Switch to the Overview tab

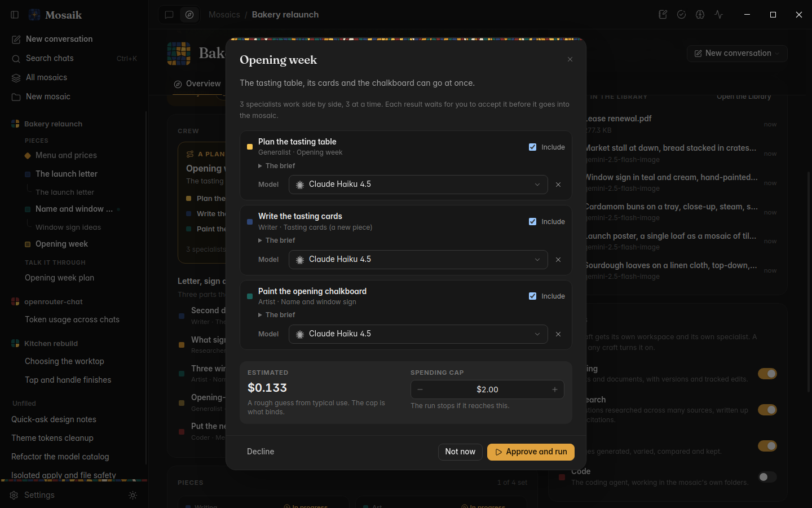coord(197,84)
